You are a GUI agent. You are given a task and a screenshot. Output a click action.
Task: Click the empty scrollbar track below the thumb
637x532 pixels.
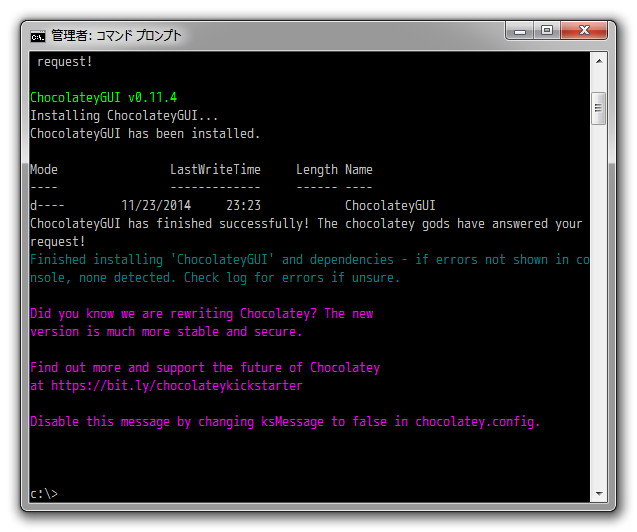coord(598,300)
